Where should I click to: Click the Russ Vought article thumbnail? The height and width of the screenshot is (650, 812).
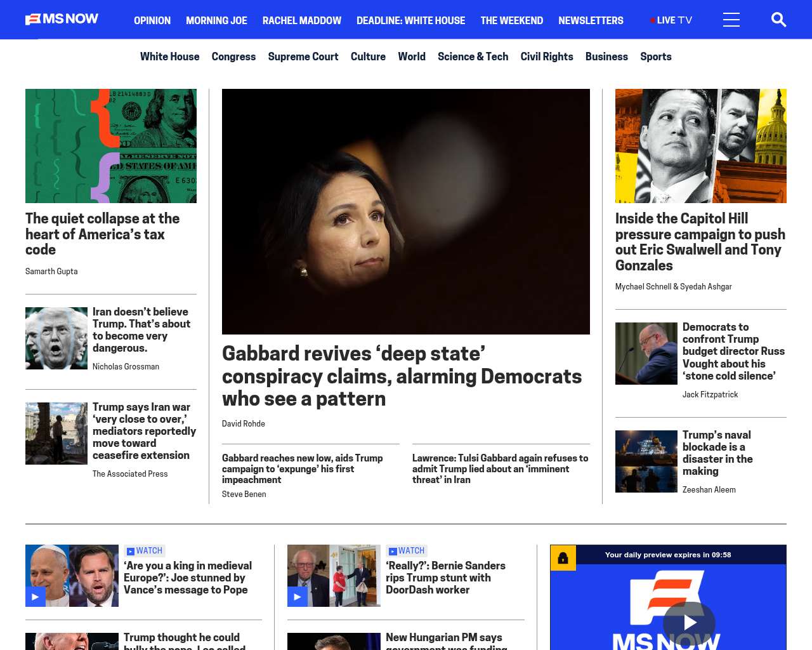(646, 354)
